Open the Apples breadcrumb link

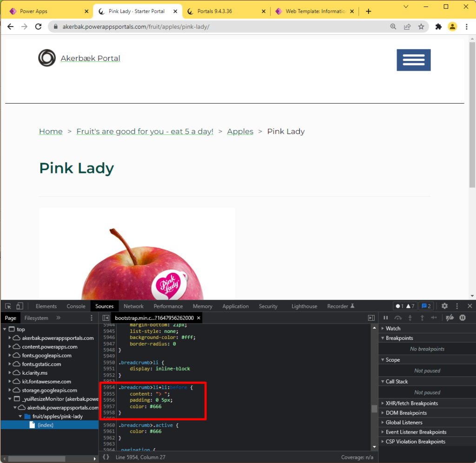click(240, 132)
